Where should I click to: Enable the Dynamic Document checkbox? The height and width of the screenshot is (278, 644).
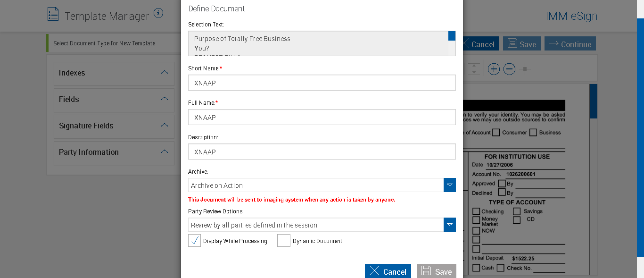point(284,241)
